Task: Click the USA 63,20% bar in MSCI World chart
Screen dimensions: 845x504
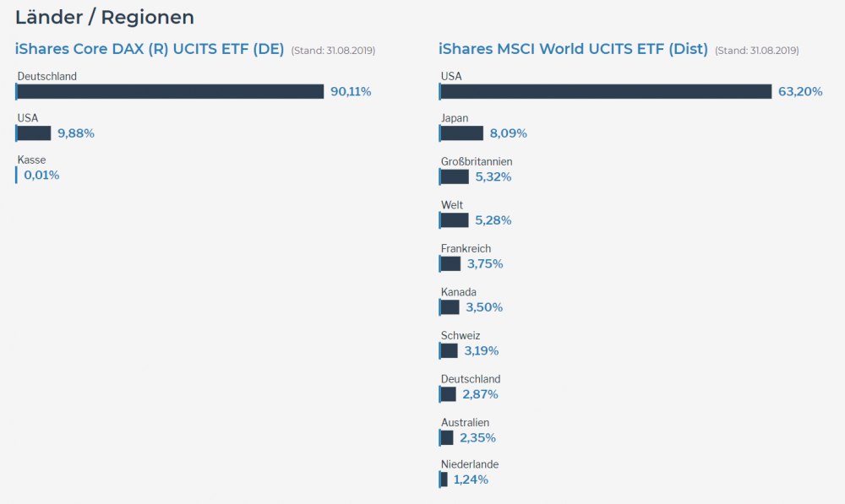Action: click(x=606, y=91)
